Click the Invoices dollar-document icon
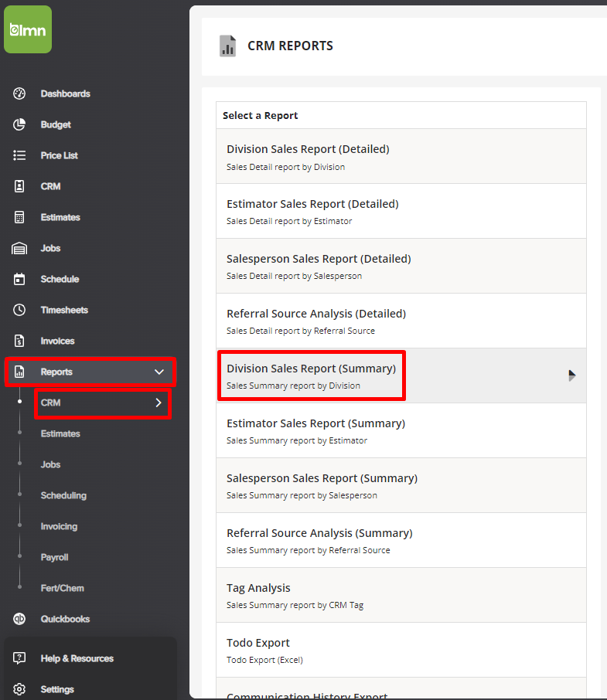607x700 pixels. [19, 341]
